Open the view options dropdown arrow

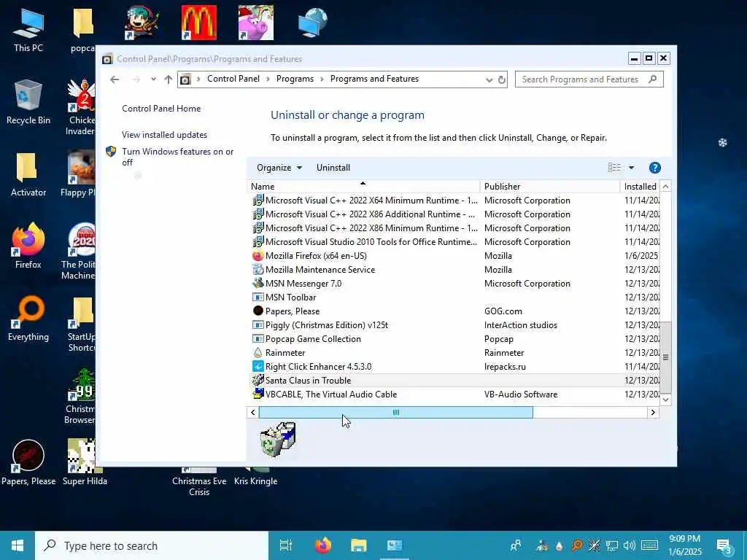tap(631, 168)
